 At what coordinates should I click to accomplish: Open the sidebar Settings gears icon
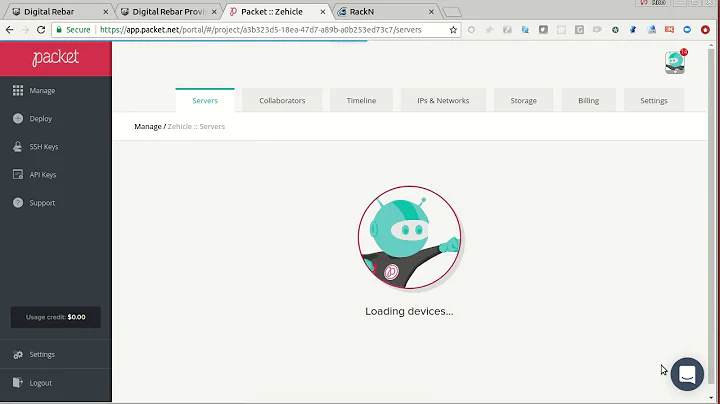coord(18,354)
